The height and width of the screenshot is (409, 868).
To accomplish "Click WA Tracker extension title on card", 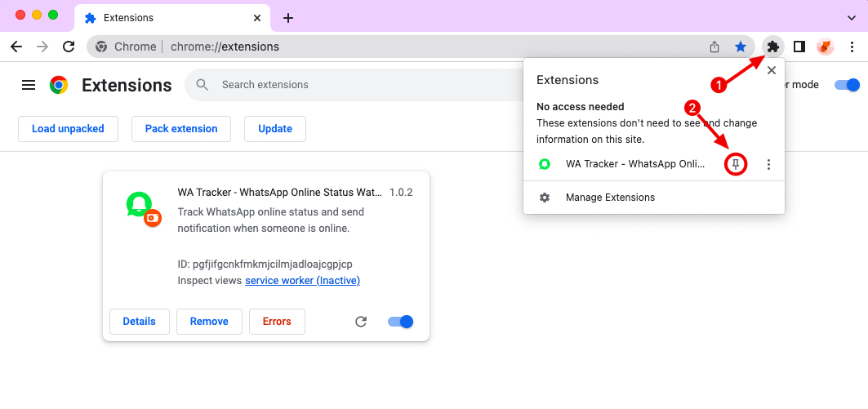I will (279, 193).
